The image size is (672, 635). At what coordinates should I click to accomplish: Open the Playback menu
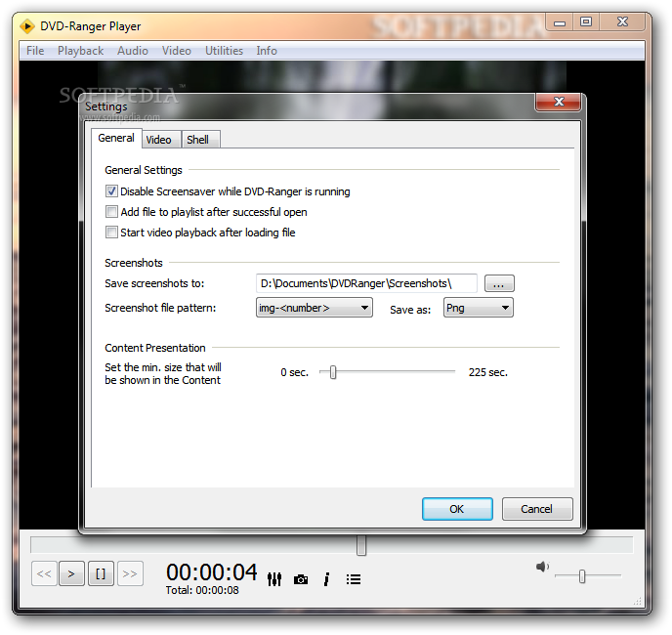(x=80, y=51)
